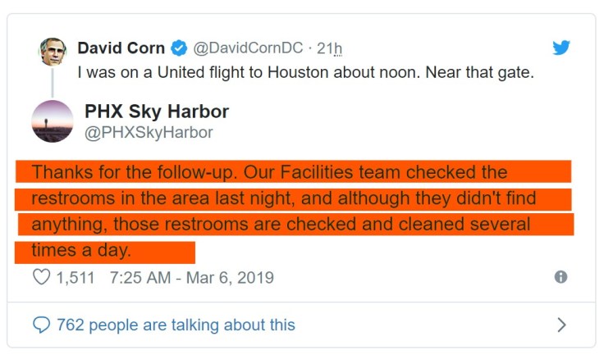Viewport: 604px width, 364px height.
Task: Click David Corn's United flight reply text
Action: [x=305, y=72]
